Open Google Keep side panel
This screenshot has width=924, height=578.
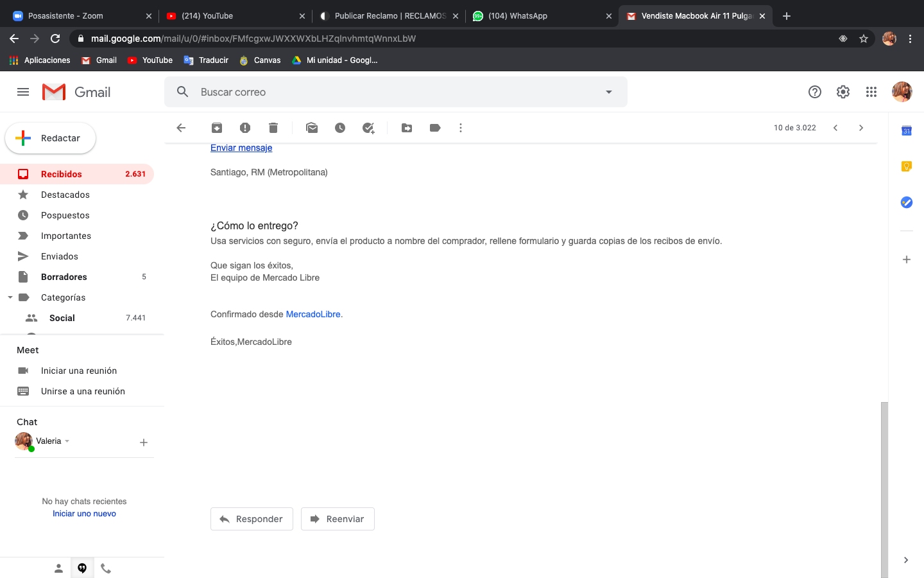(x=907, y=166)
